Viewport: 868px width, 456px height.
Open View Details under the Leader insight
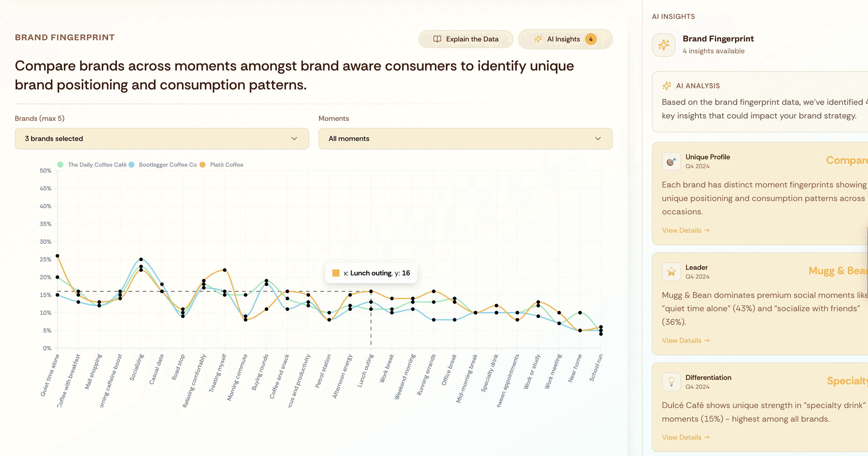[x=685, y=341]
